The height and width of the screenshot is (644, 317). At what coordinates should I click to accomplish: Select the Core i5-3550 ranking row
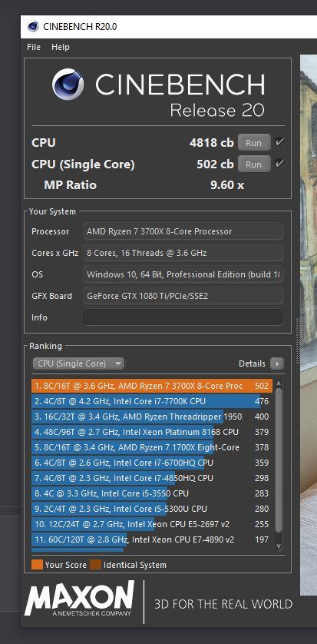pos(150,493)
